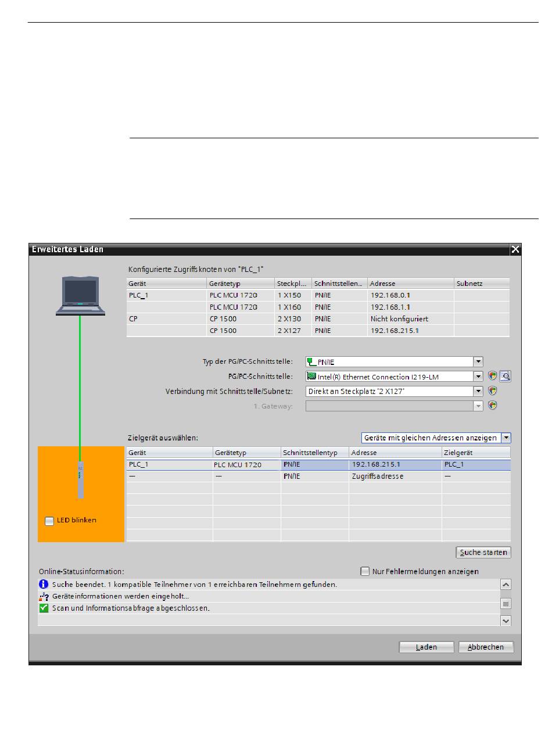Expand the PG/PC-Schnittstelle Intel Ethernet dropdown
Viewport: 552px width, 756px height.
click(478, 376)
